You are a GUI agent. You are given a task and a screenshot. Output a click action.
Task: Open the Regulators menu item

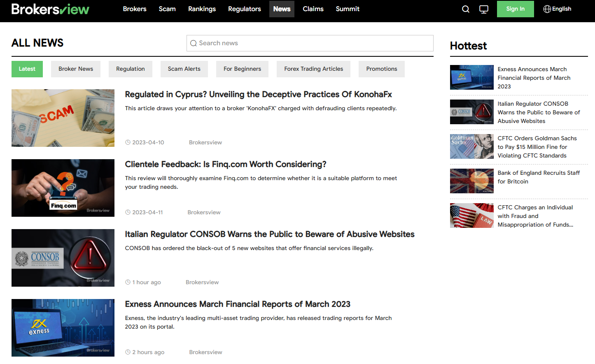pyautogui.click(x=244, y=9)
